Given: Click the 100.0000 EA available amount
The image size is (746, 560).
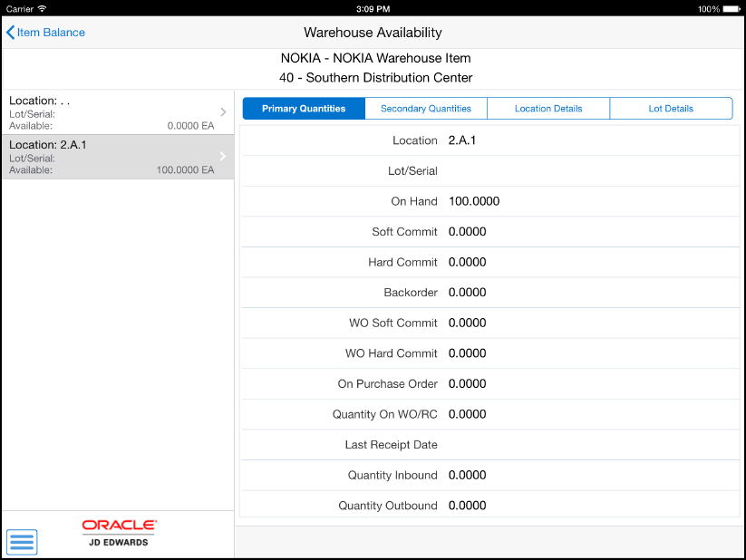Looking at the screenshot, I should pyautogui.click(x=186, y=169).
